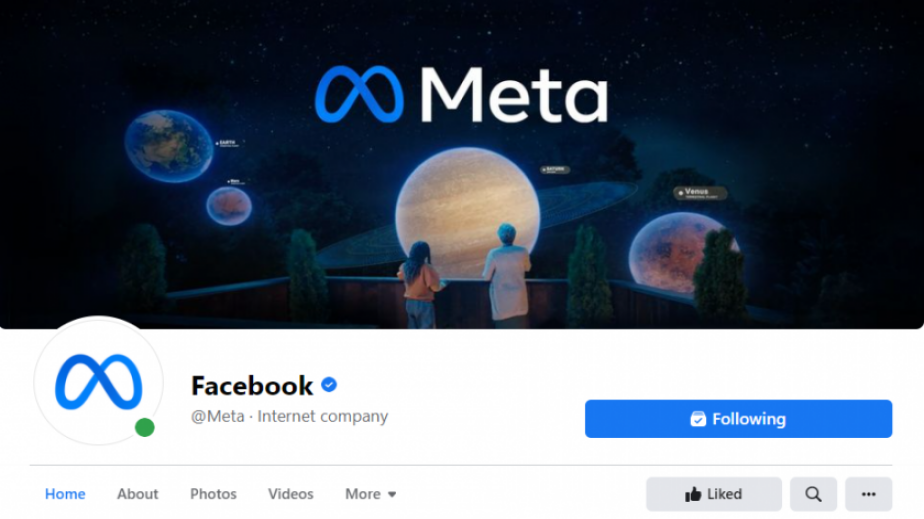This screenshot has height=519, width=924.
Task: Switch to the Home tab
Action: tap(65, 494)
